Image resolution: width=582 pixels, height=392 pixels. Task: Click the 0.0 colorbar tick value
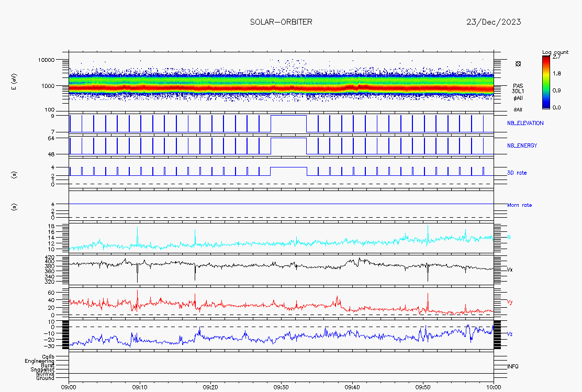tap(556, 108)
